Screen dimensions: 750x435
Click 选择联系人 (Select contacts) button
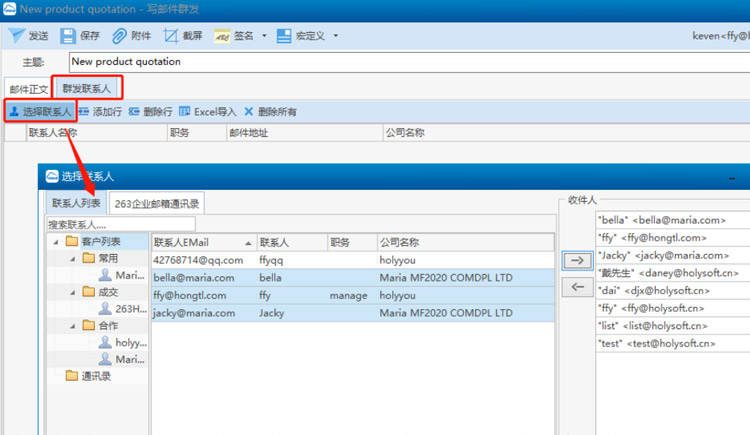39,112
